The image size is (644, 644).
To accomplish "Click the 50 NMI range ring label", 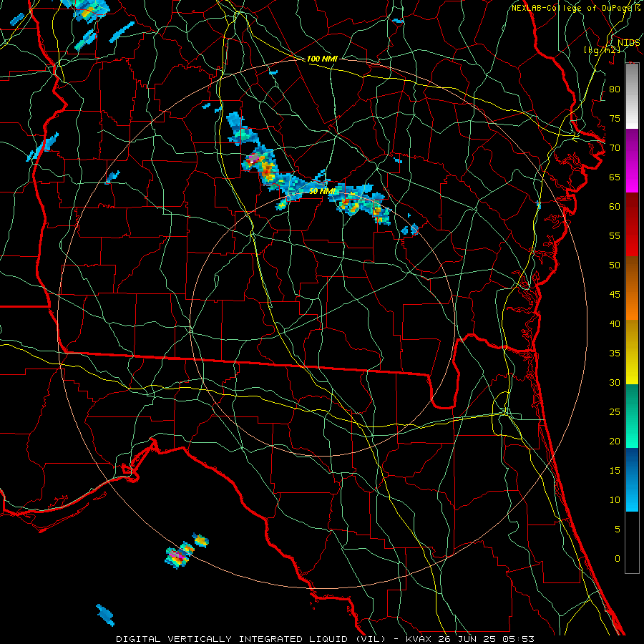I will pyautogui.click(x=322, y=191).
